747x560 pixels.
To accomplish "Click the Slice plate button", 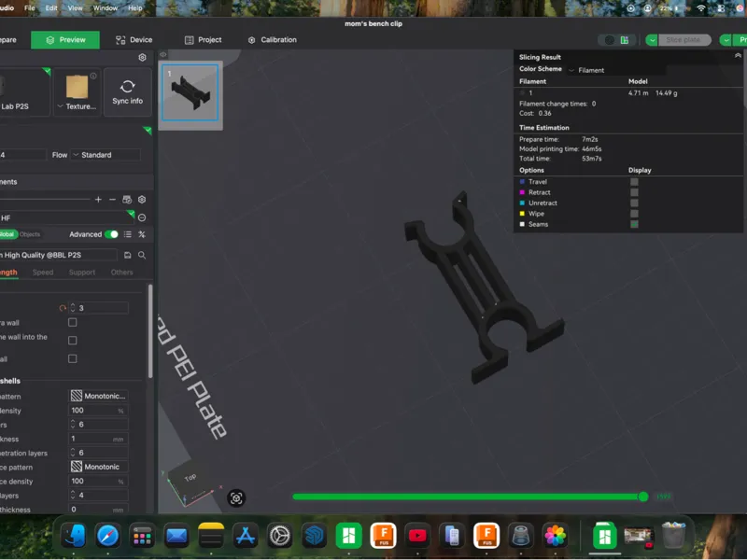I will tap(684, 40).
